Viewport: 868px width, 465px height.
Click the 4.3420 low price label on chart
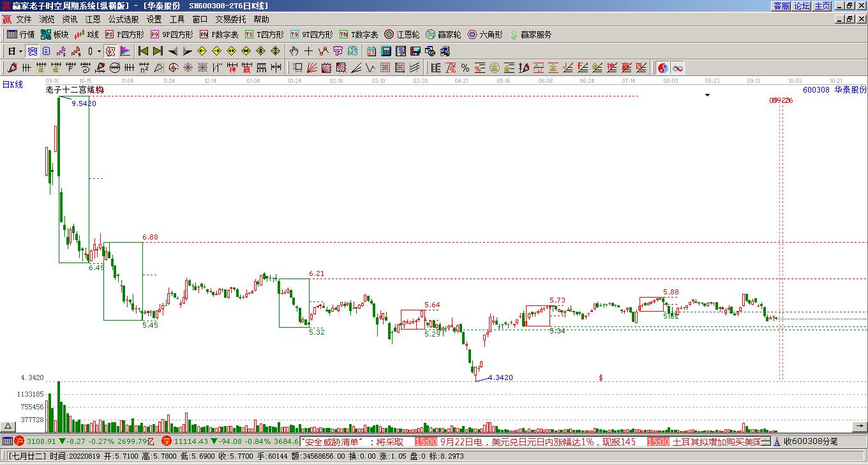click(500, 378)
